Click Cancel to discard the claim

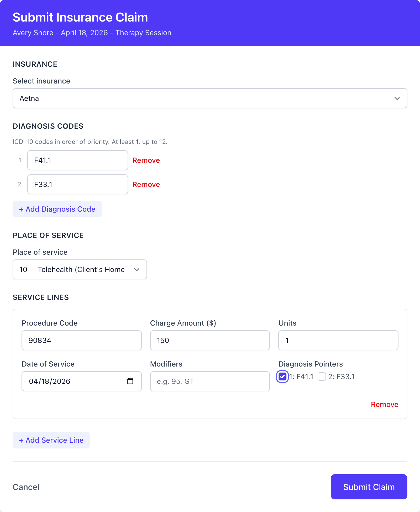pyautogui.click(x=26, y=487)
